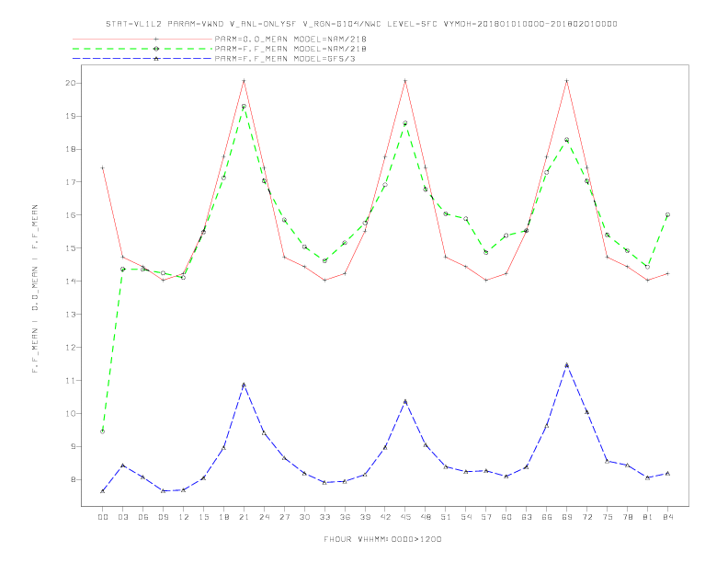728x563 pixels.
Task: Click the red line peak marker at hour 69
Action: 567,81
